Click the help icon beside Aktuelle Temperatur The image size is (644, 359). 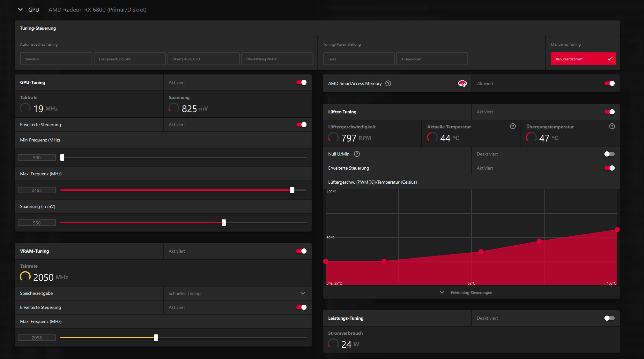513,126
